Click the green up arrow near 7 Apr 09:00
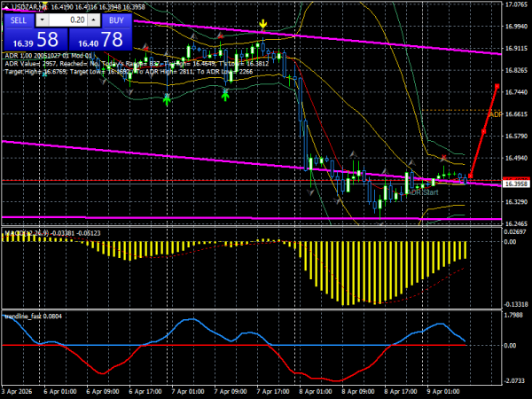Image resolution: width=532 pixels, height=399 pixels. (225, 96)
